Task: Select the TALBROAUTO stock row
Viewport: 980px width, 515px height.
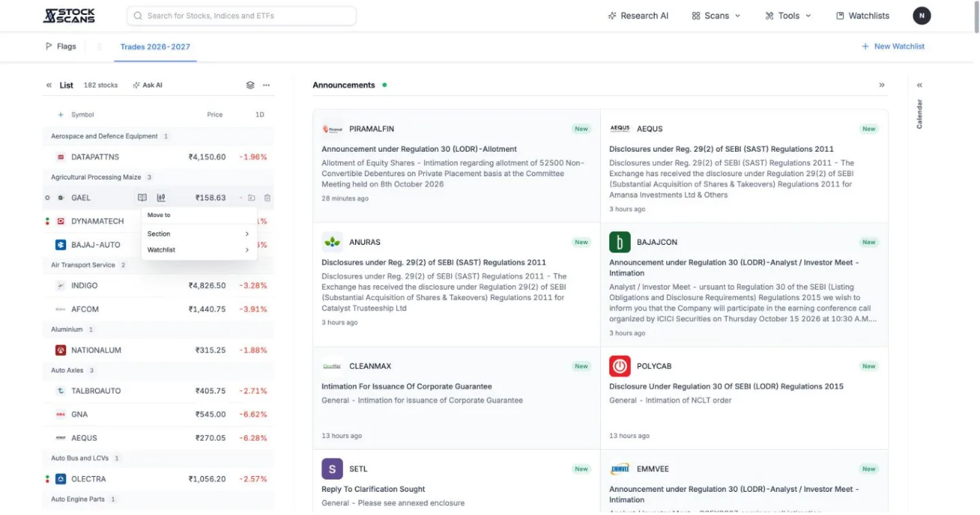Action: point(159,391)
